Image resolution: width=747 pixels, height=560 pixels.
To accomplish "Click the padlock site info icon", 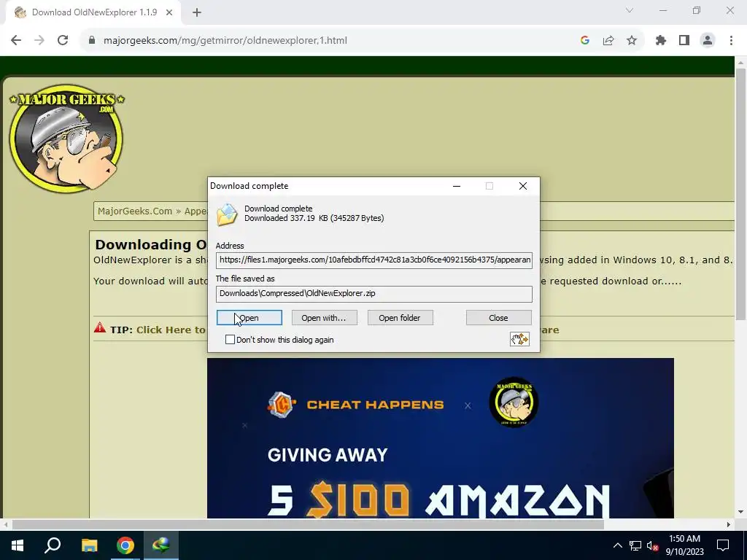I will point(92,41).
